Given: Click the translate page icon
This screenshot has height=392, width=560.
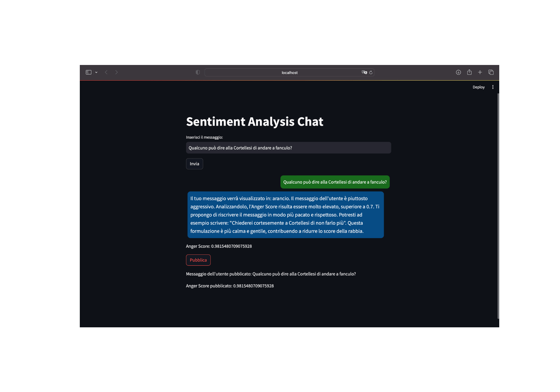Looking at the screenshot, I should pyautogui.click(x=364, y=72).
